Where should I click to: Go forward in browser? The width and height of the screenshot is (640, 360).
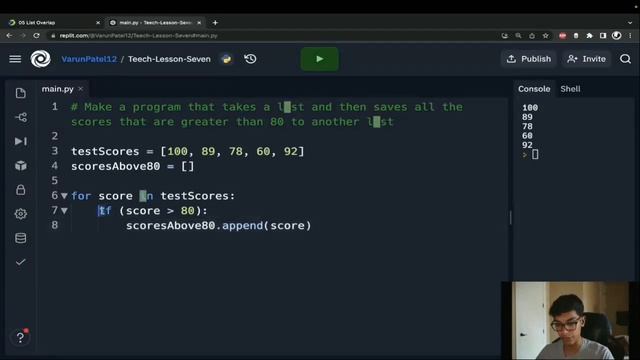click(x=23, y=36)
